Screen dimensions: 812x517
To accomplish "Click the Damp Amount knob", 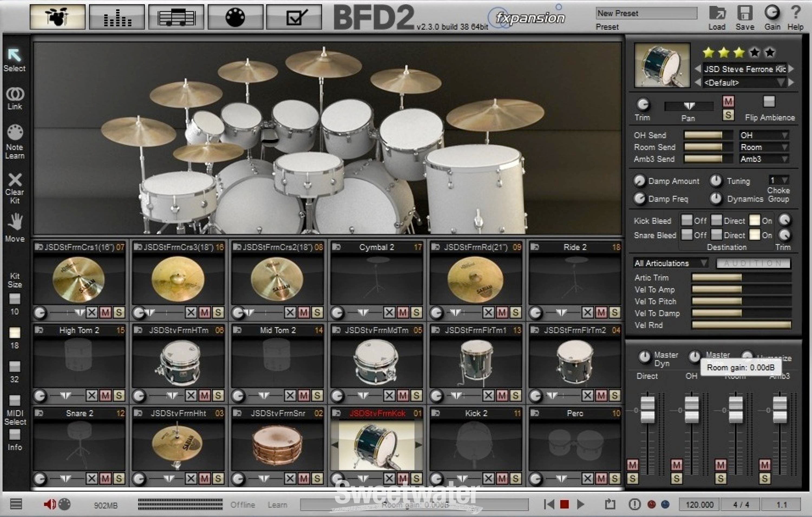I will pyautogui.click(x=639, y=181).
